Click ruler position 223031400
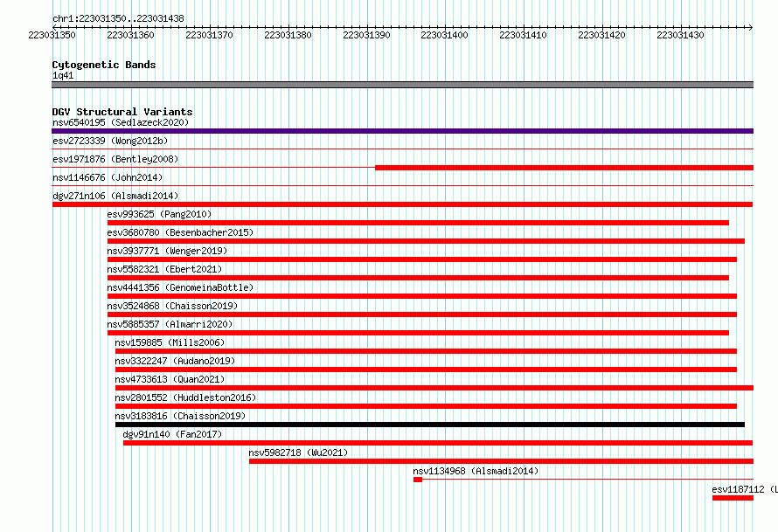This screenshot has width=778, height=532. click(x=445, y=35)
